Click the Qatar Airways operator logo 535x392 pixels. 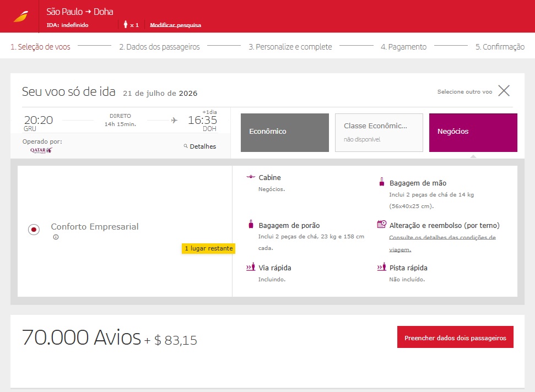[41, 150]
